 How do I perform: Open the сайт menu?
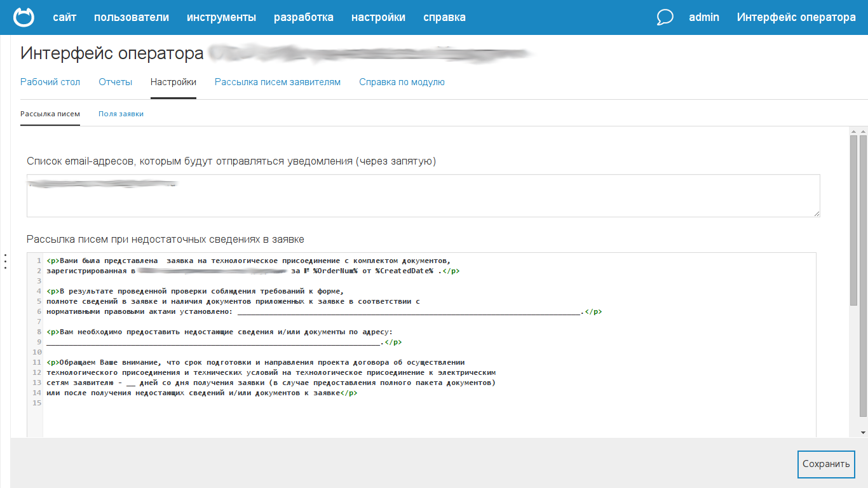65,17
